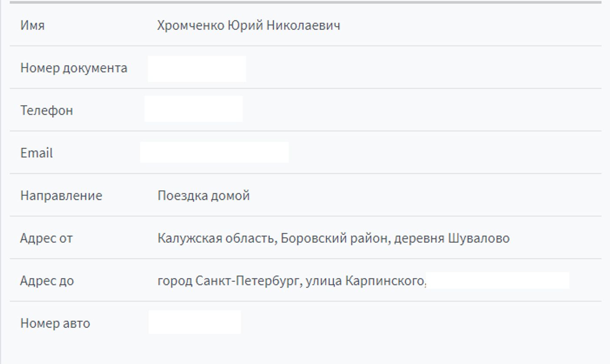This screenshot has height=364, width=610.
Task: Select the "Поездка домой" direction value
Action: (x=203, y=195)
